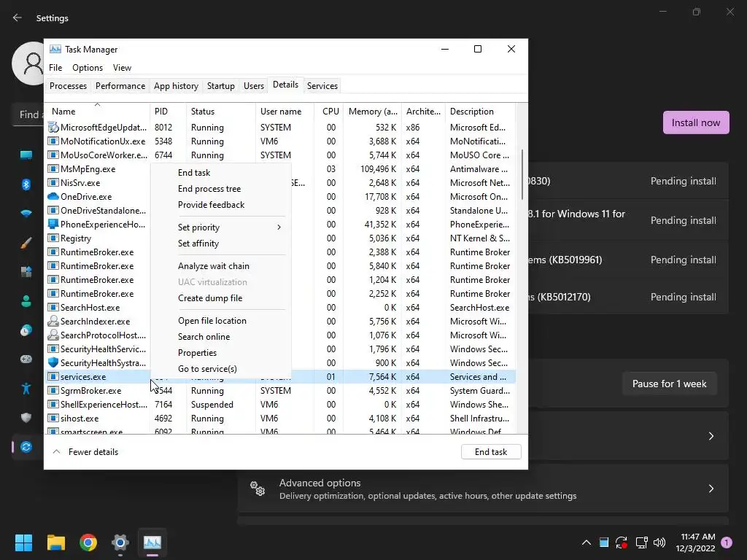Sort by the PID column header
This screenshot has width=747, height=560.
click(168, 112)
